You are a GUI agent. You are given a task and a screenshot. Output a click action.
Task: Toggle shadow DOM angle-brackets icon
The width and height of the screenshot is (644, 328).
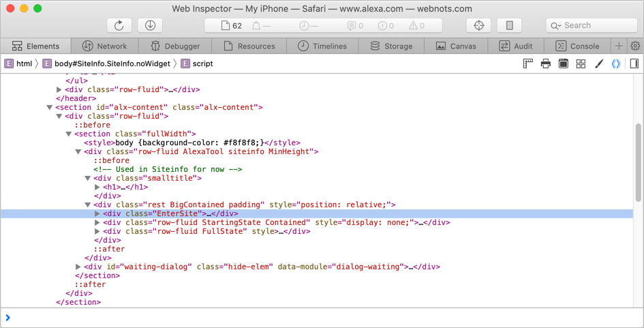tap(615, 63)
